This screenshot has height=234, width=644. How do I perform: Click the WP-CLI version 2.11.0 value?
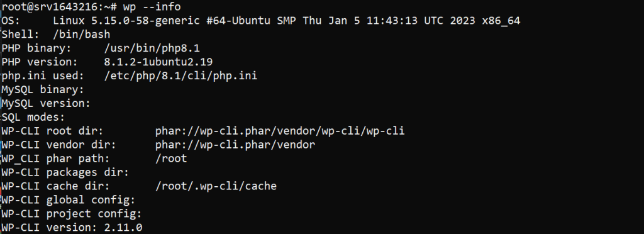click(x=123, y=228)
